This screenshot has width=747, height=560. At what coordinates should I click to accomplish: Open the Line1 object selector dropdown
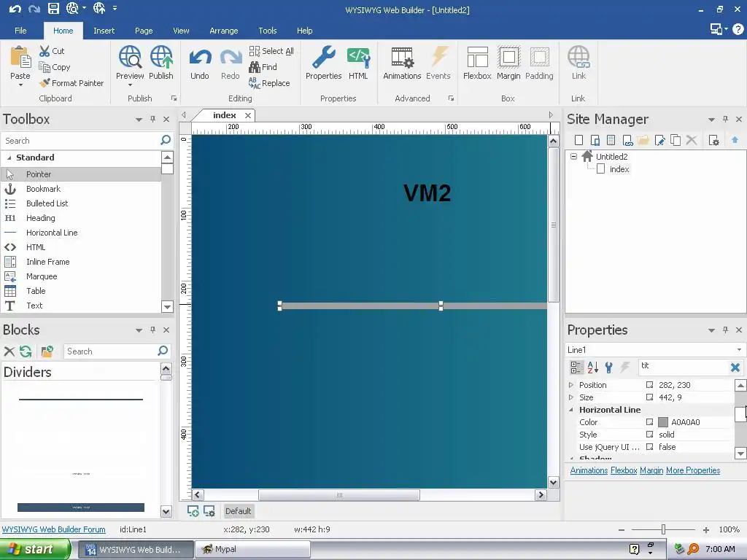point(739,349)
